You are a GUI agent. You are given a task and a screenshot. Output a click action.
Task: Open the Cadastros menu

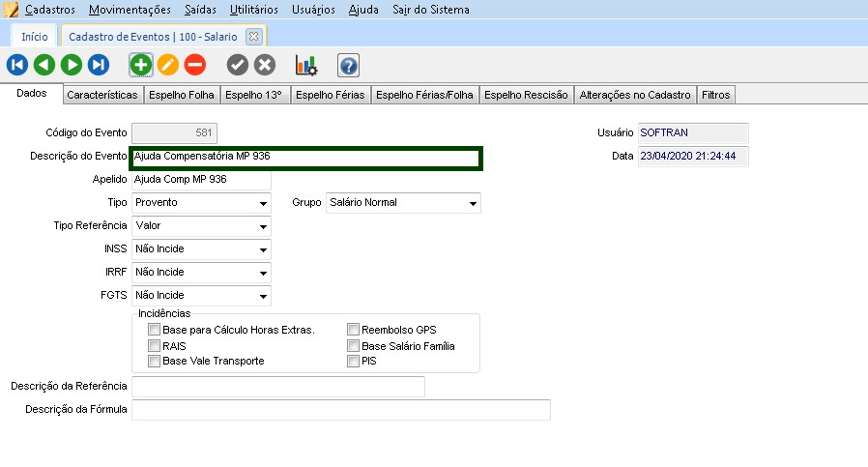tap(50, 10)
